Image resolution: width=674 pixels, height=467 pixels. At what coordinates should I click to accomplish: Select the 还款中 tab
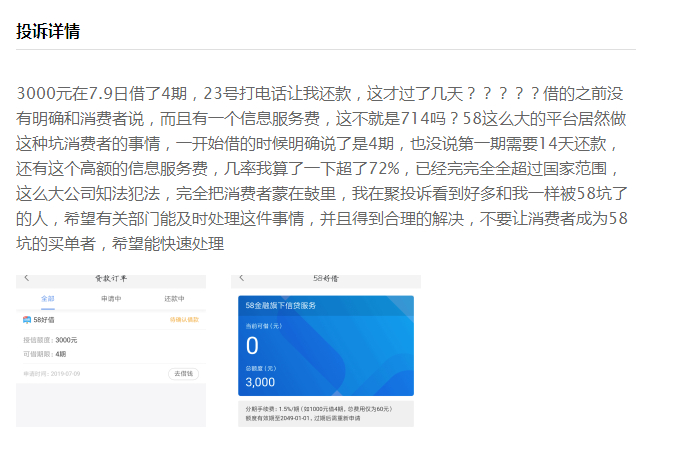(x=174, y=298)
